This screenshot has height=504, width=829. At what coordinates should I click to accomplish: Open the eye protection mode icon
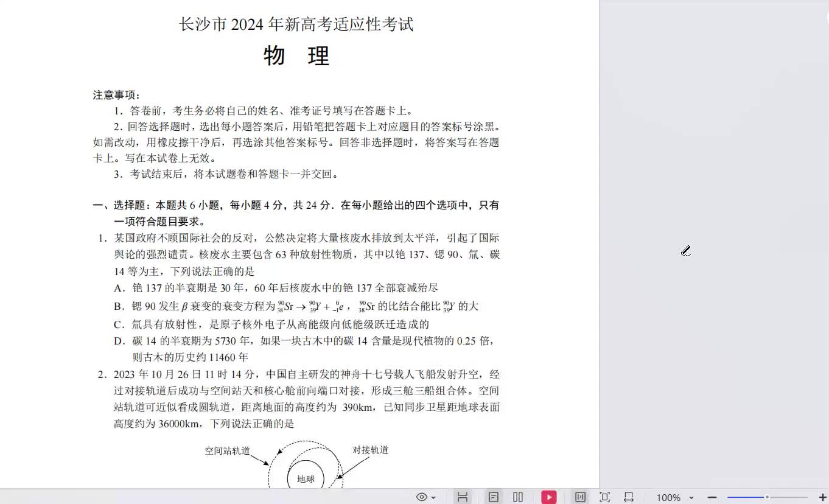422,497
